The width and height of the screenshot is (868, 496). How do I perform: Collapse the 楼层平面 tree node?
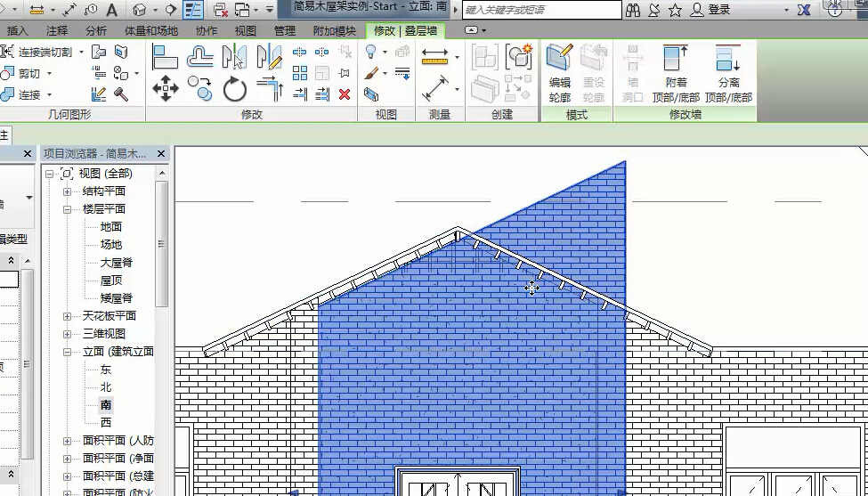pos(68,209)
